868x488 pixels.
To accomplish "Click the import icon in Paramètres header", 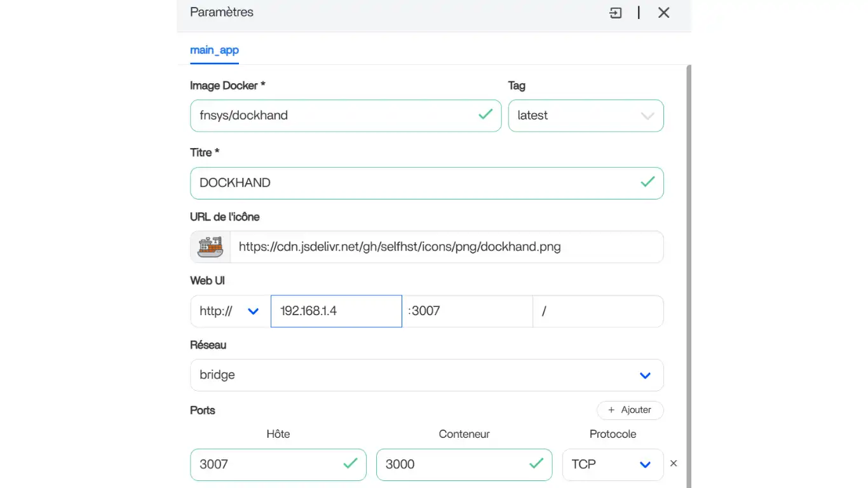I will 616,13.
